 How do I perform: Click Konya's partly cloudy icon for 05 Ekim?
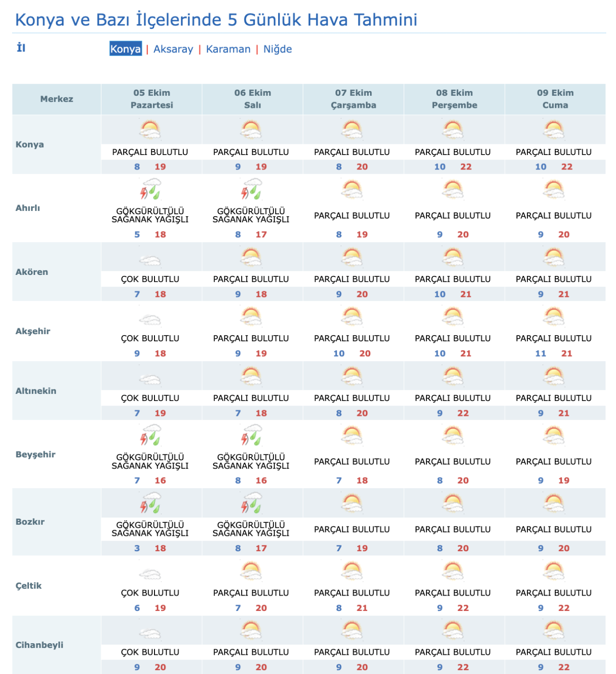click(150, 130)
